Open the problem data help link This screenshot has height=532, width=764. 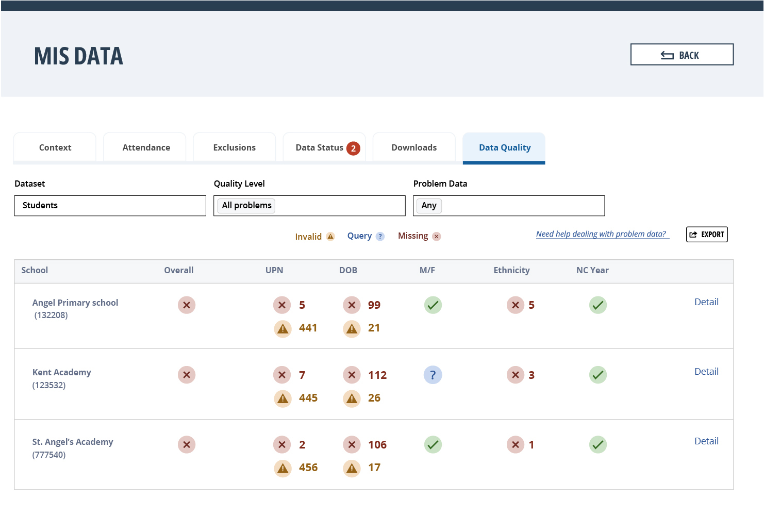point(602,234)
